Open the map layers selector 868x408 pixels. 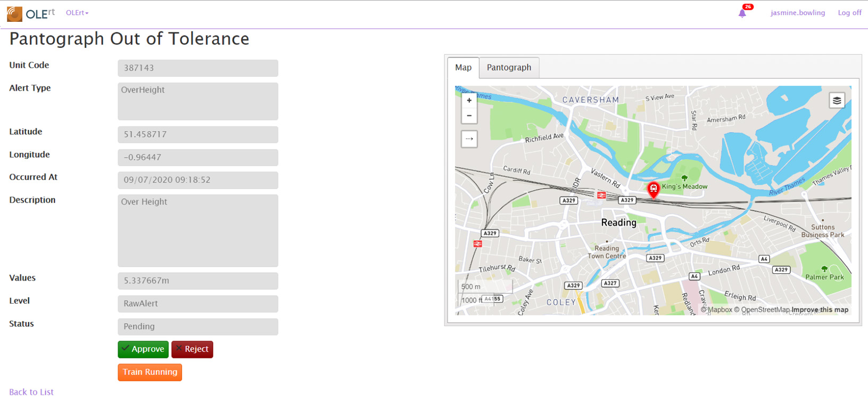click(837, 101)
